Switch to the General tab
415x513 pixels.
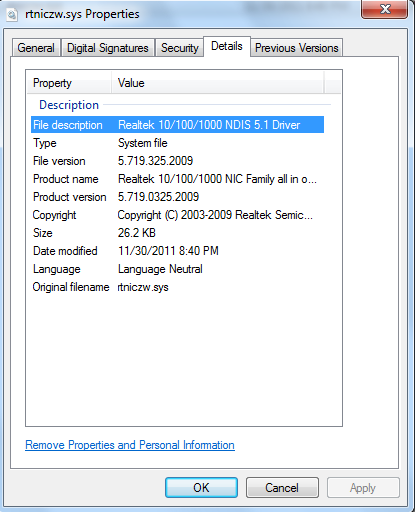pyautogui.click(x=36, y=48)
